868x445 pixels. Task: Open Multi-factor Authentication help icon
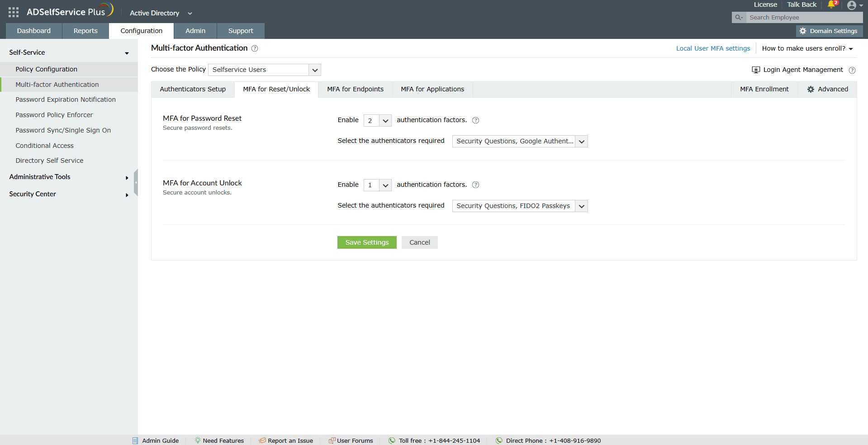[255, 48]
